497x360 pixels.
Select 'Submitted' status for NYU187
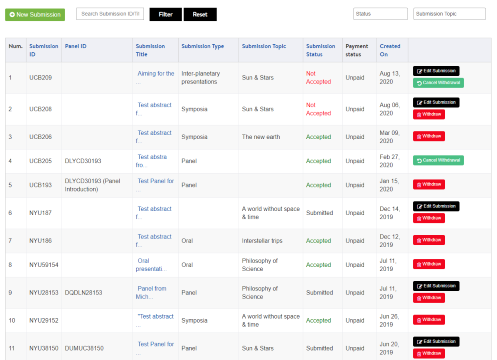[320, 213]
